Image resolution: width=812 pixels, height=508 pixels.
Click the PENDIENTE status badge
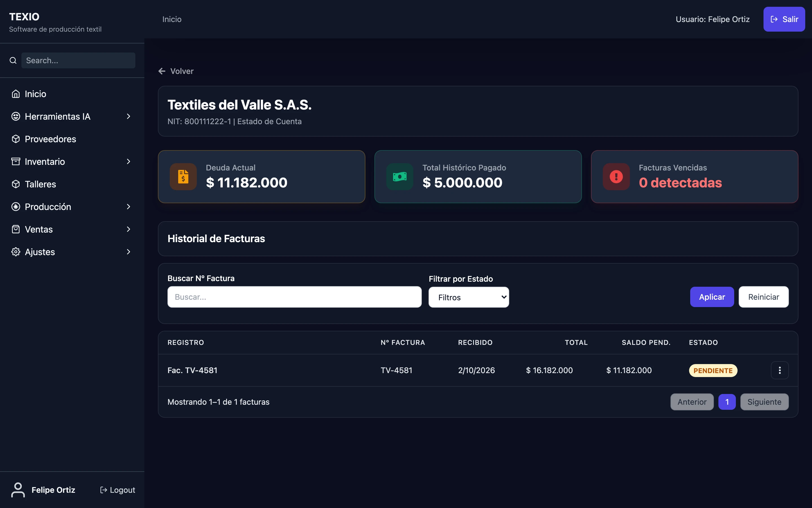pyautogui.click(x=713, y=371)
